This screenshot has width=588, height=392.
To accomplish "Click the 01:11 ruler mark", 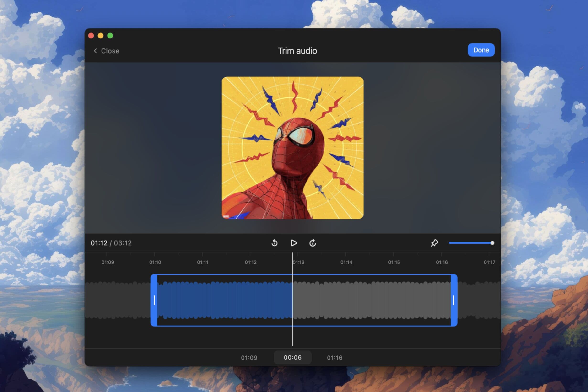I will (x=203, y=262).
